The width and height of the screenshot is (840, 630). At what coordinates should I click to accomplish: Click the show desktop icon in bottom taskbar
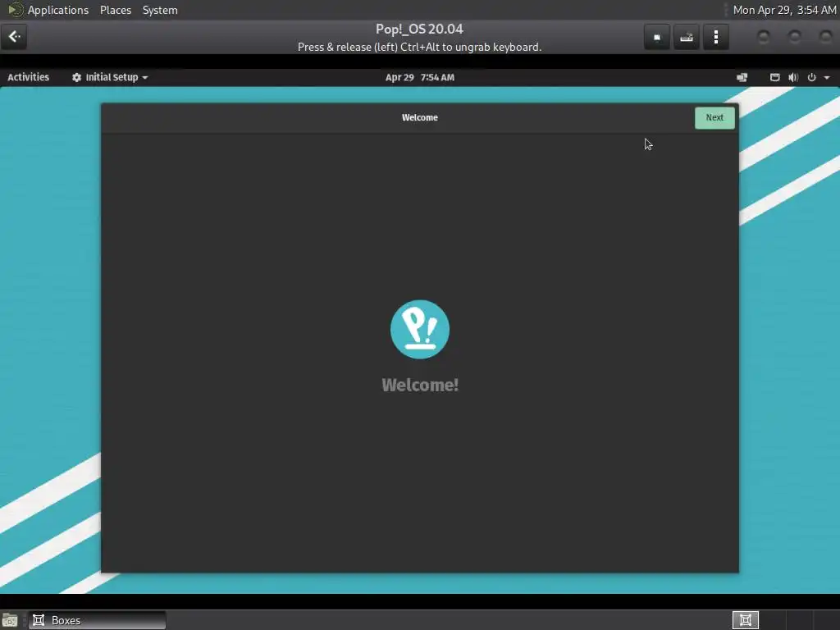(x=10, y=620)
